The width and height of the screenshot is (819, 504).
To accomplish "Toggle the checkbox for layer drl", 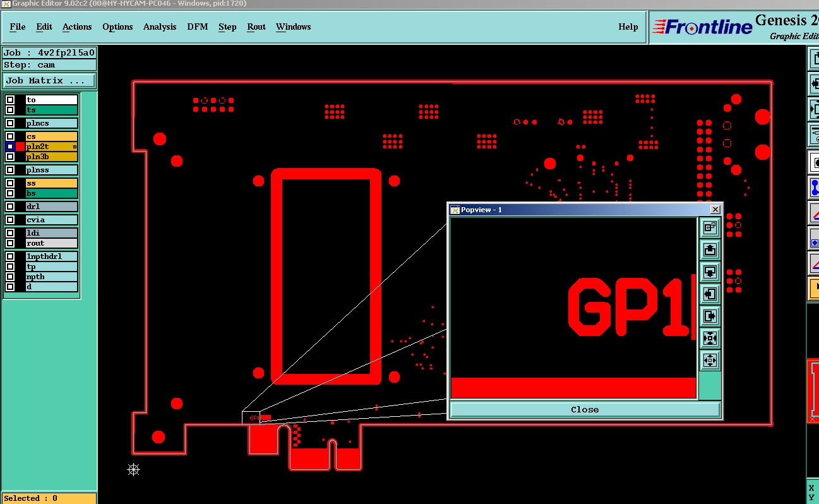I will point(10,207).
